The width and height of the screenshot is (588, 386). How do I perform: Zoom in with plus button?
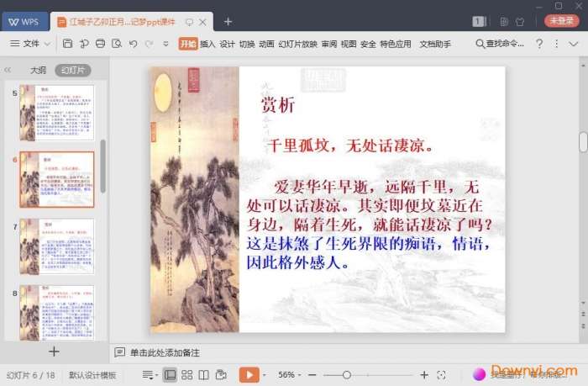[x=424, y=375]
